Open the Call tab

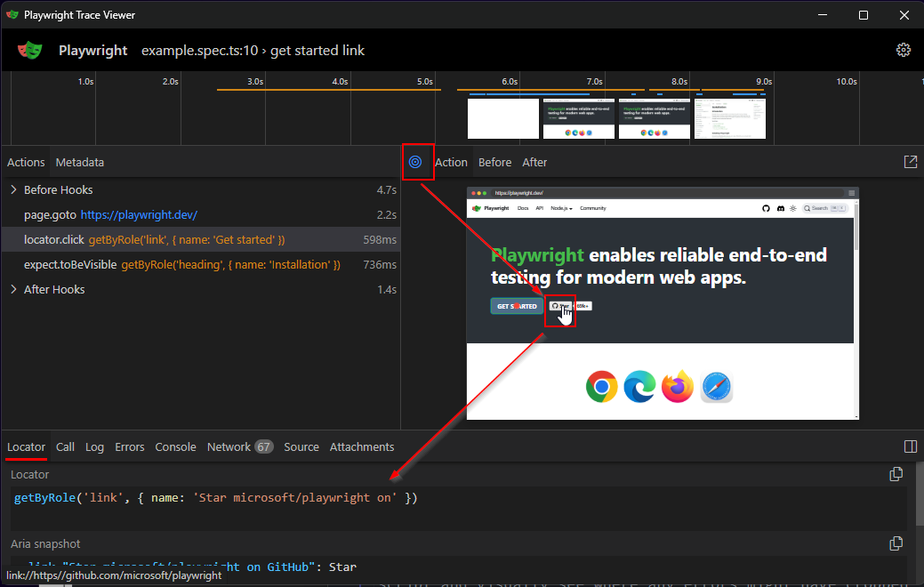(65, 446)
